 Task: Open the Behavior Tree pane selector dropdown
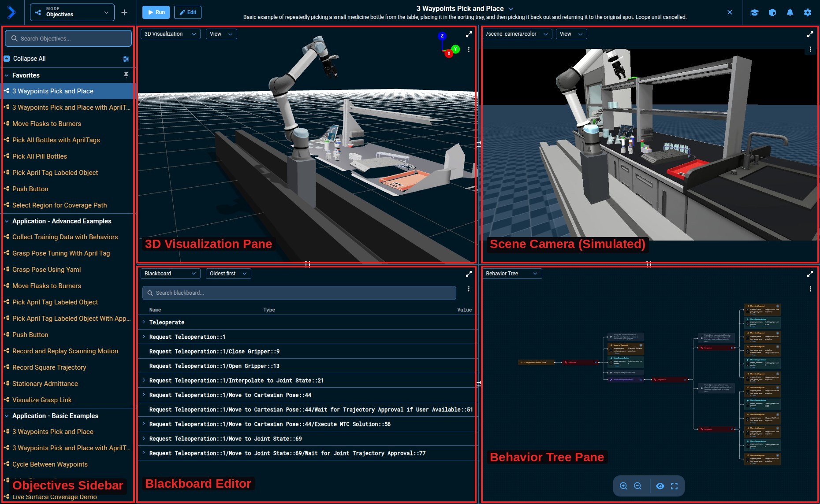pyautogui.click(x=512, y=274)
